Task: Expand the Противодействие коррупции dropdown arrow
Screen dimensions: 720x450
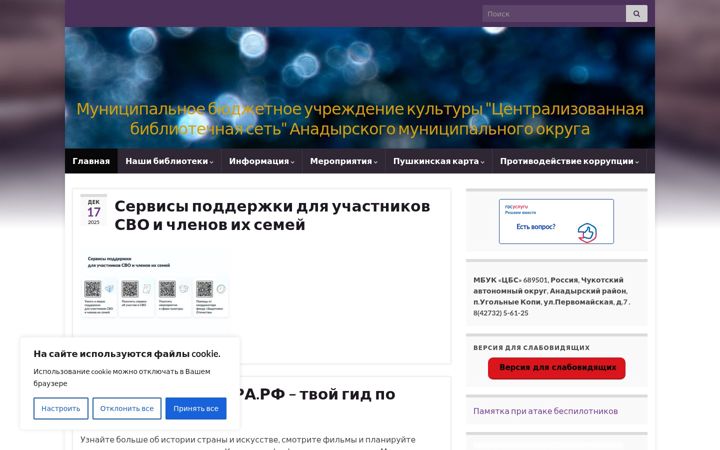Action: tap(637, 162)
